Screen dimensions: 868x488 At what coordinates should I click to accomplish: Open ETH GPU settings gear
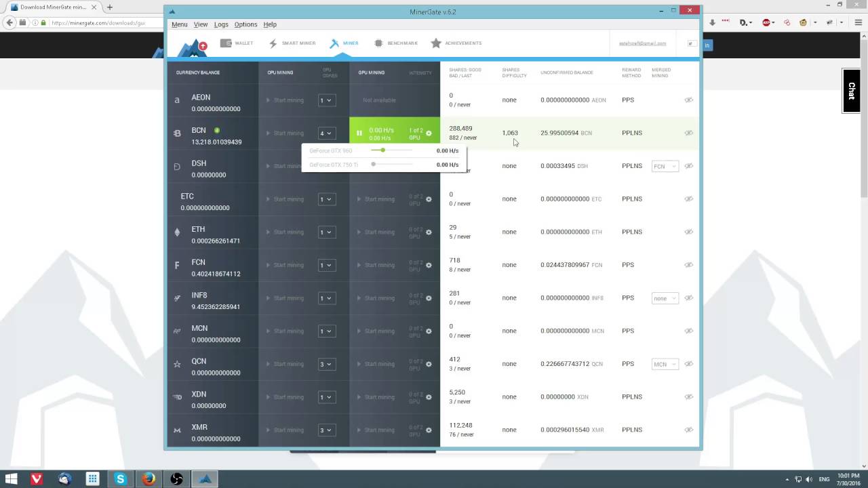(x=429, y=232)
